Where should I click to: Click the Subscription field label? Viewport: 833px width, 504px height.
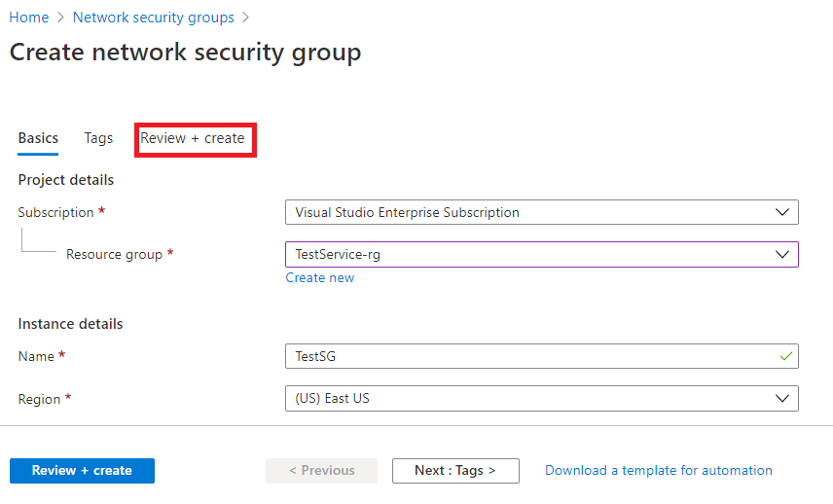[55, 212]
